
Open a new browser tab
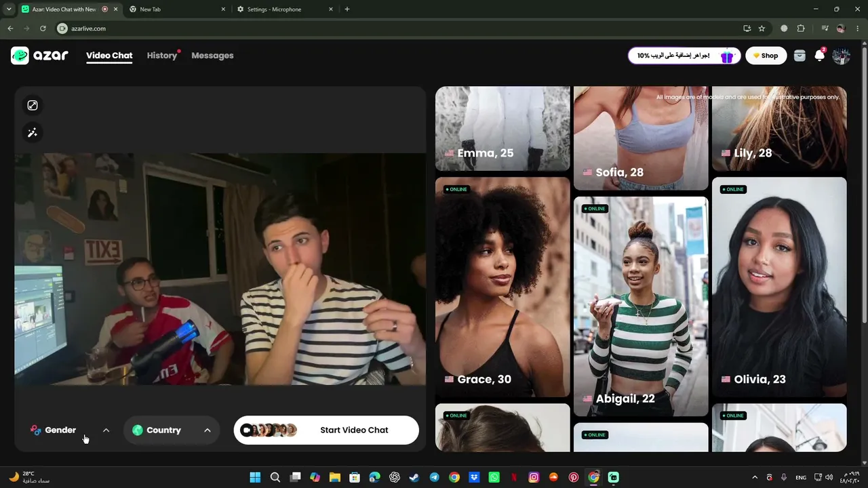tap(347, 9)
